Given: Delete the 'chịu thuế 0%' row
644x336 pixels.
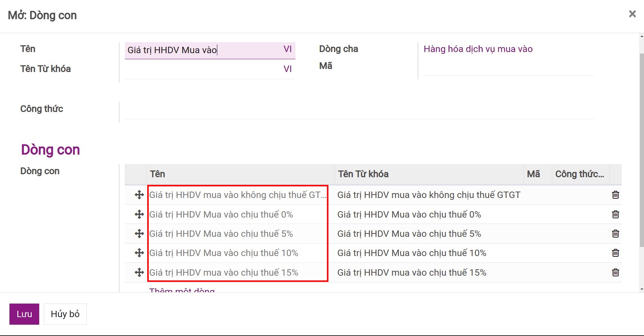Looking at the screenshot, I should point(615,215).
